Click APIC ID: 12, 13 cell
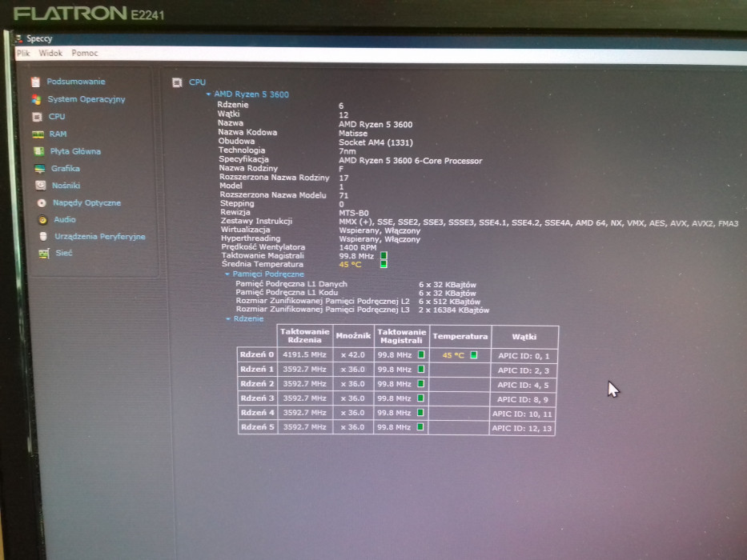This screenshot has height=560, width=747. pos(522,428)
